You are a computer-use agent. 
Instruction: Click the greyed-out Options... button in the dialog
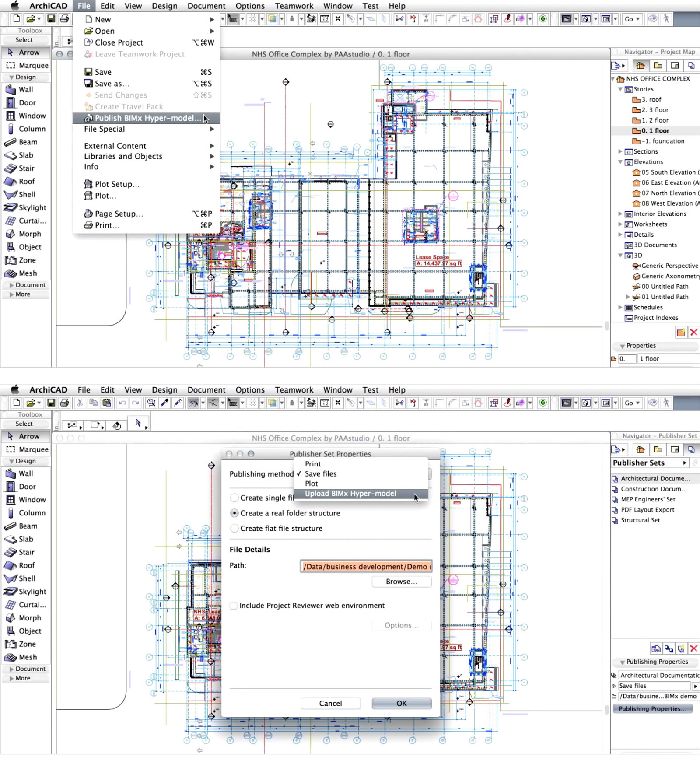coord(401,625)
